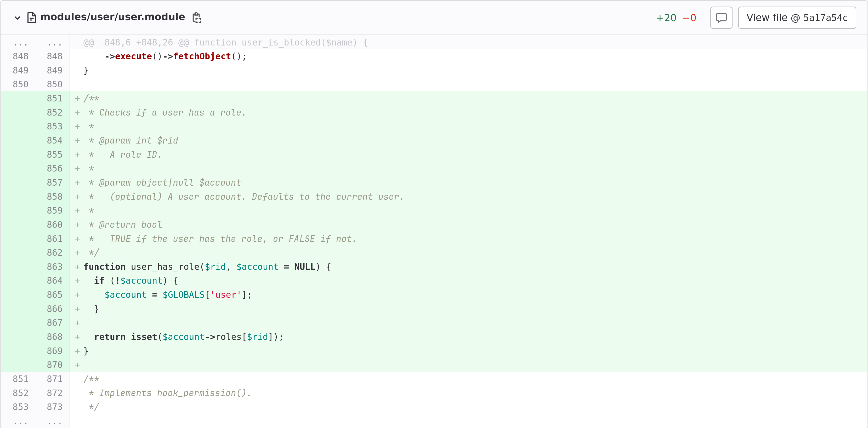Click the +20 additions counter
The height and width of the screenshot is (428, 868).
click(x=666, y=18)
